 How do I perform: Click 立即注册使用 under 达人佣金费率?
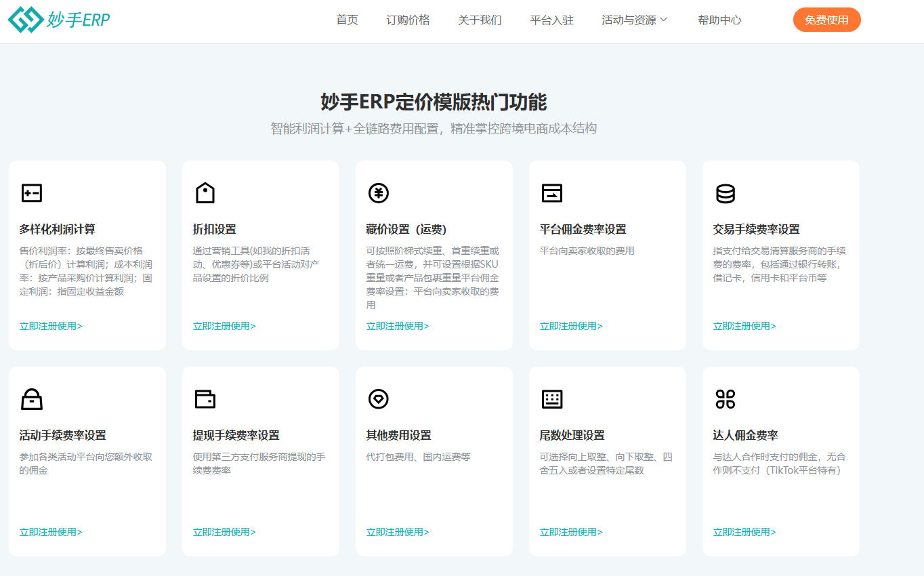click(x=744, y=532)
